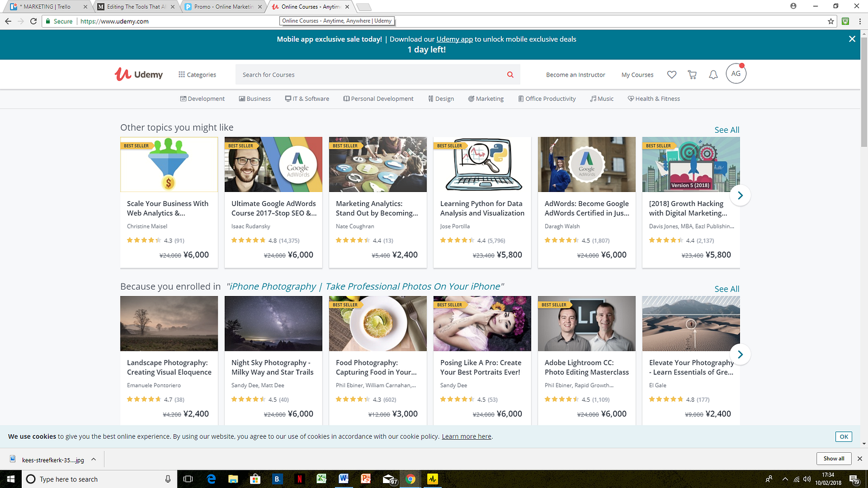Click the green Chrome extension icon
868x488 pixels.
(x=845, y=21)
